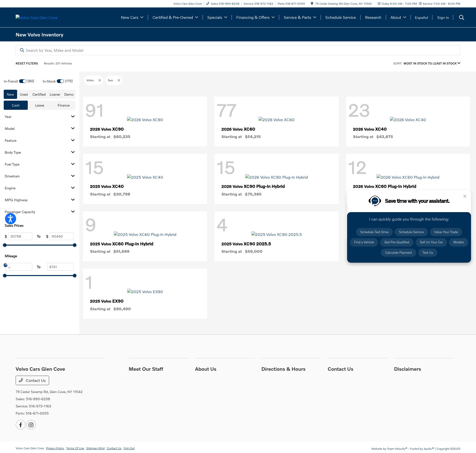This screenshot has width=476, height=453.
Task: Open Certified & Pre-Owned menu
Action: (175, 17)
